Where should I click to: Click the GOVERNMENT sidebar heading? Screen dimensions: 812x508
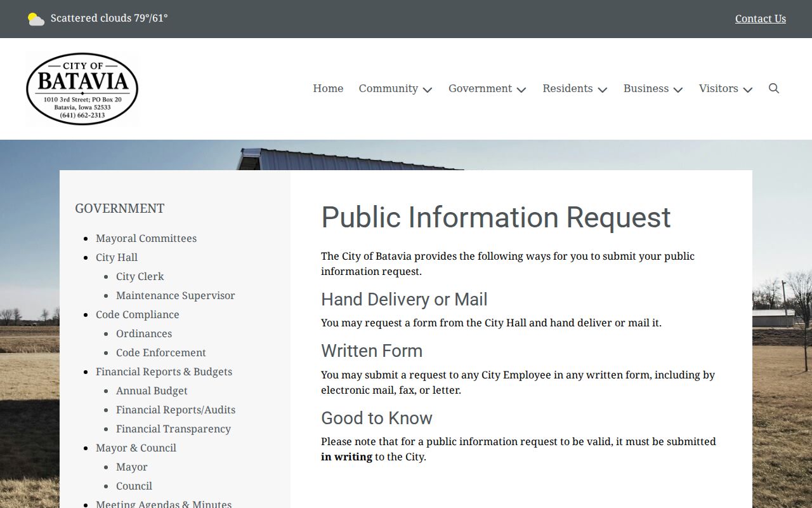click(120, 208)
